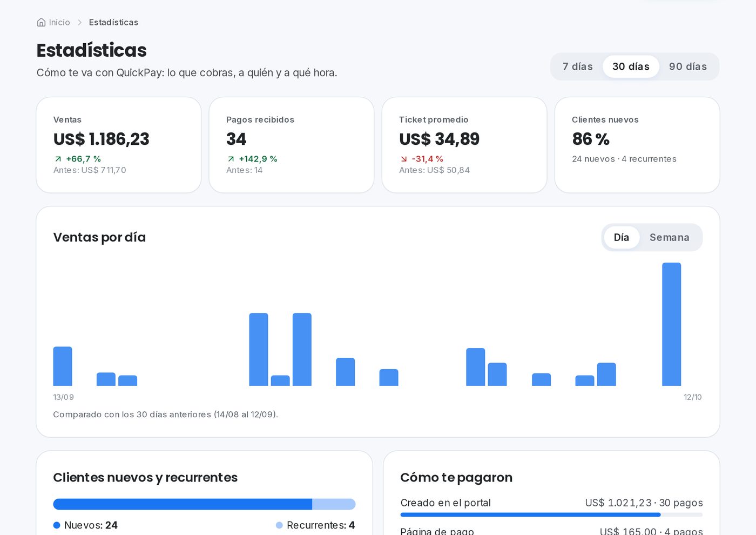This screenshot has height=535, width=756.
Task: Set the sales chart to Día view
Action: tap(622, 237)
